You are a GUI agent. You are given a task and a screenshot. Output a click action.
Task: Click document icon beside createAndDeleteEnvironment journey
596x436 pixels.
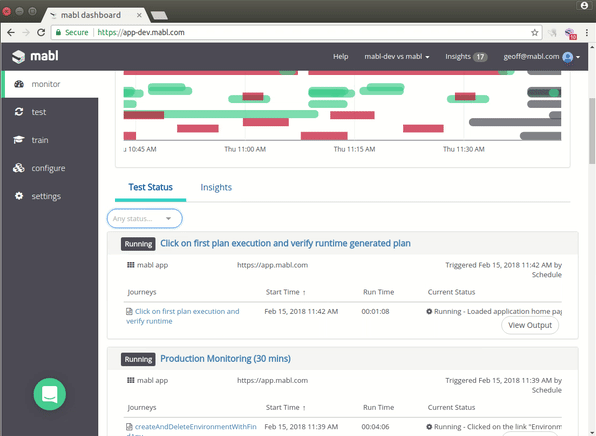pyautogui.click(x=129, y=426)
